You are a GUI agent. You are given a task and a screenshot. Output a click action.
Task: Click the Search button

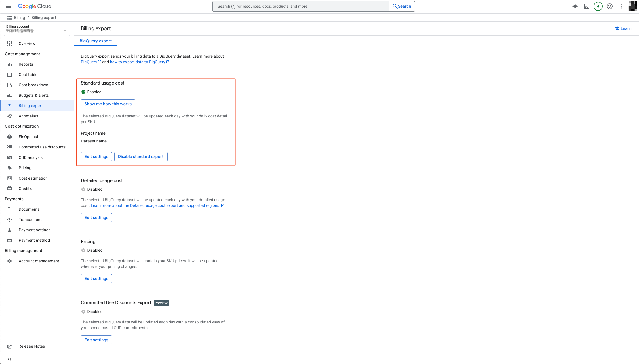click(402, 6)
